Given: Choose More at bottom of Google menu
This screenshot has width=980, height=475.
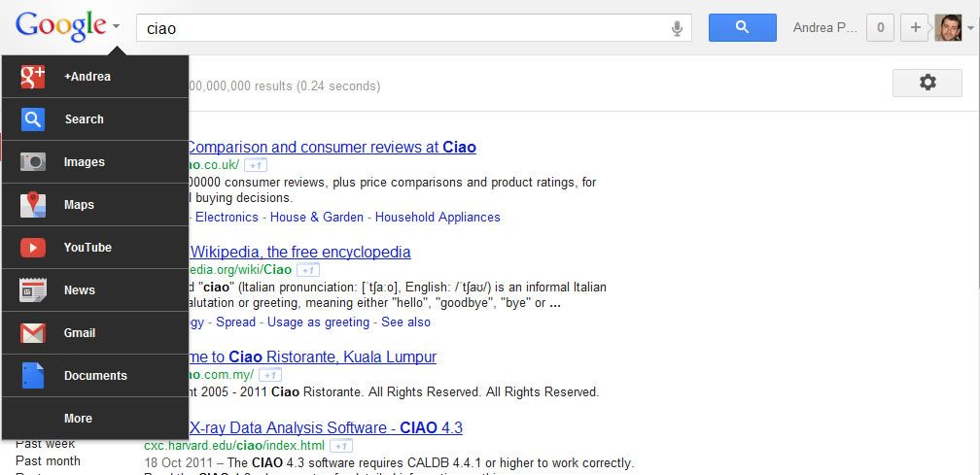Looking at the screenshot, I should click(78, 419).
